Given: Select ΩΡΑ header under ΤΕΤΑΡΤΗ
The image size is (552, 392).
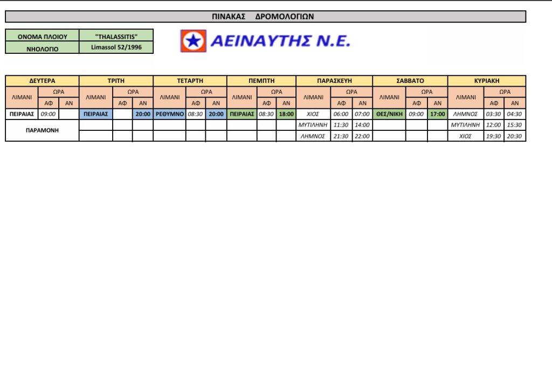Looking at the screenshot, I should click(x=206, y=92).
